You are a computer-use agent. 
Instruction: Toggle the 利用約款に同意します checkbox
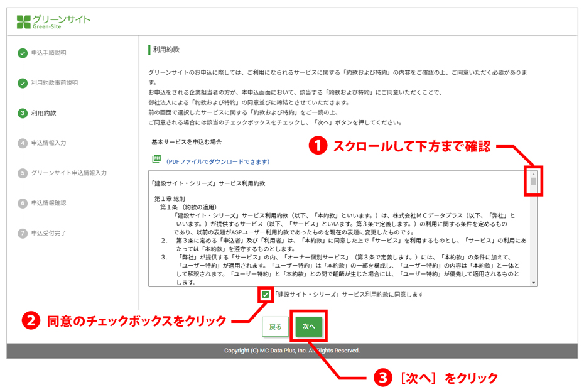pos(266,294)
